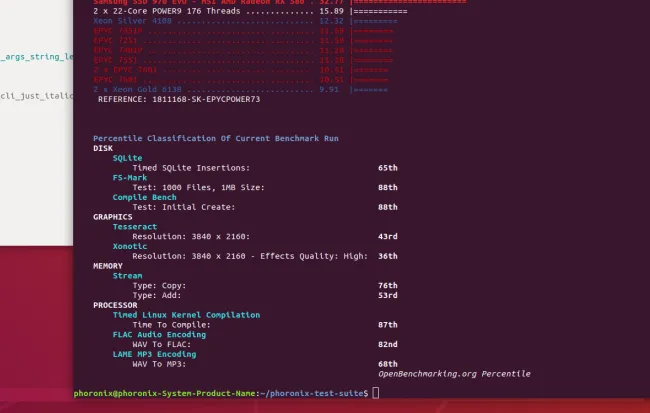Select the Tesseract test name
The image size is (650, 413).
(135, 227)
